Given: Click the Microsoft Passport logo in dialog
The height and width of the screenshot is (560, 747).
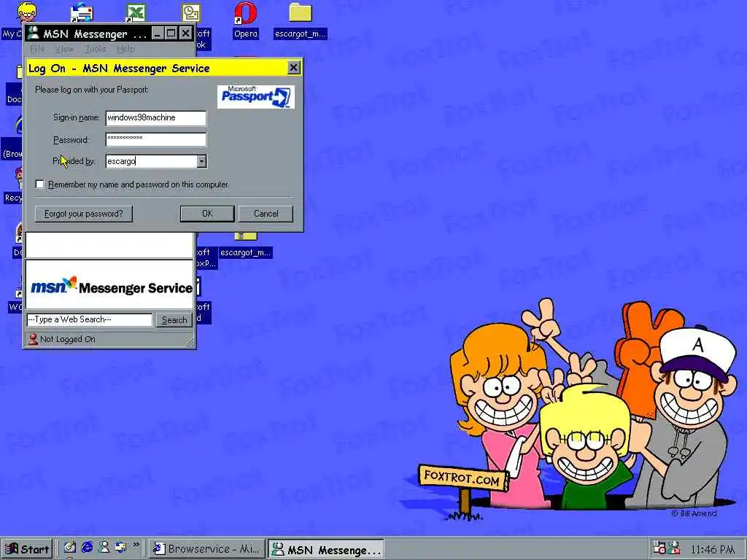Looking at the screenshot, I should (x=256, y=97).
